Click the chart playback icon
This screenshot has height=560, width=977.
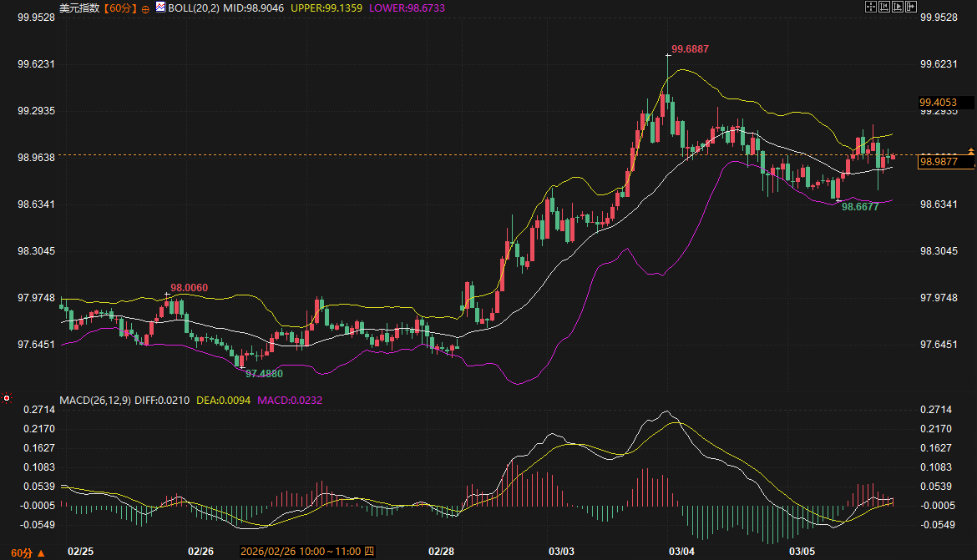(898, 7)
